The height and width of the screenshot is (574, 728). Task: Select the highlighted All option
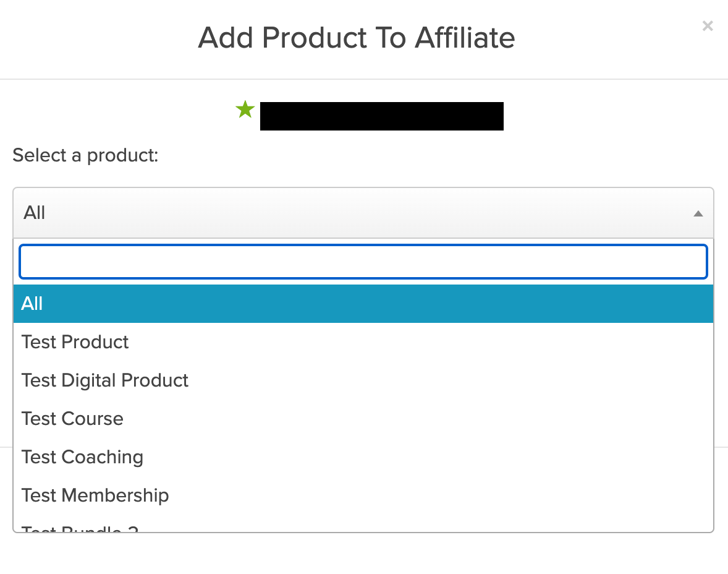click(x=363, y=304)
